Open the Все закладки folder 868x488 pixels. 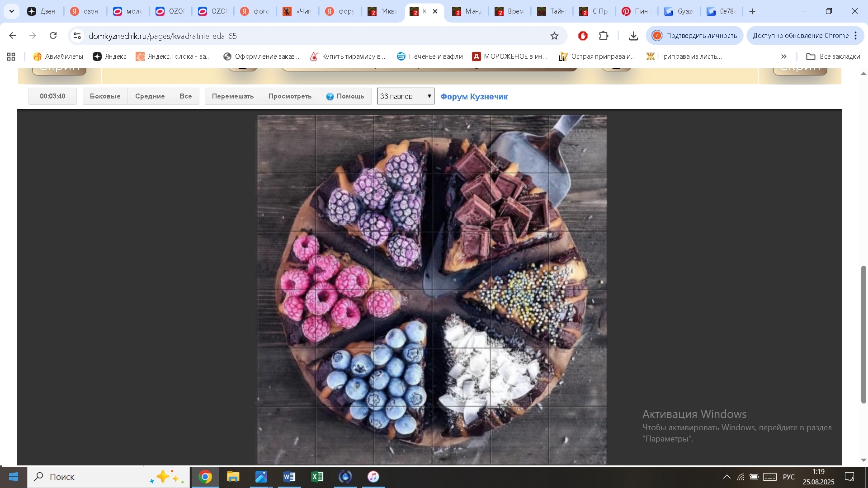point(833,56)
